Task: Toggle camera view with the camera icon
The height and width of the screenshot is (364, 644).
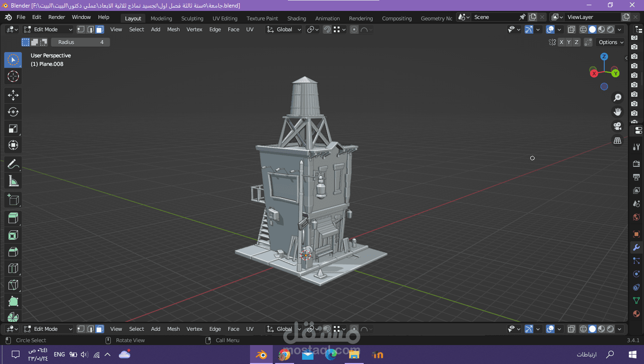Action: pos(617,126)
